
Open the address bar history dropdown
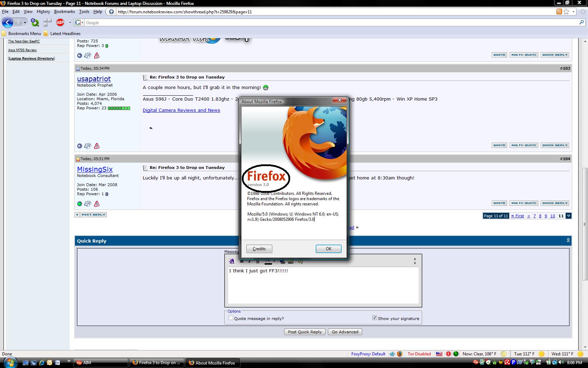573,12
